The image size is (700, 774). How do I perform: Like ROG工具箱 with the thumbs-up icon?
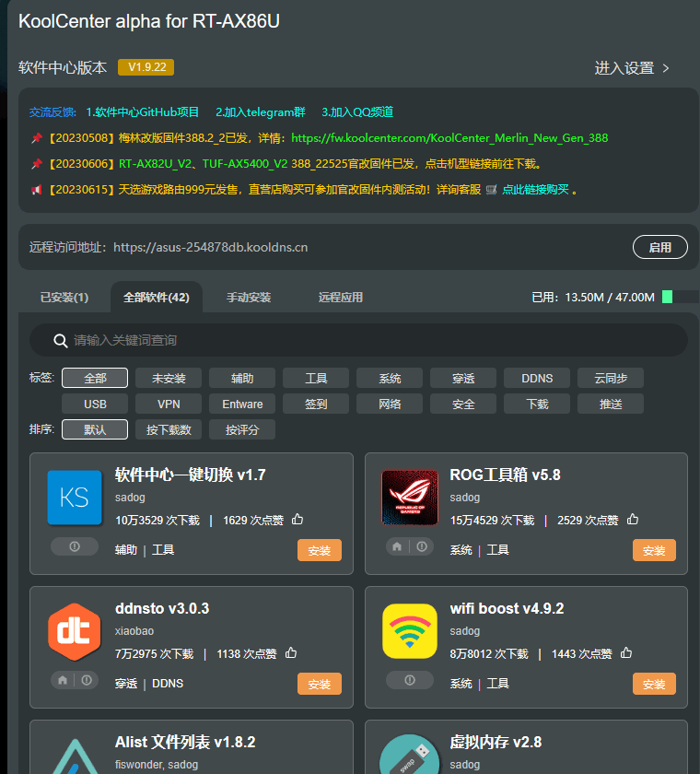[633, 520]
